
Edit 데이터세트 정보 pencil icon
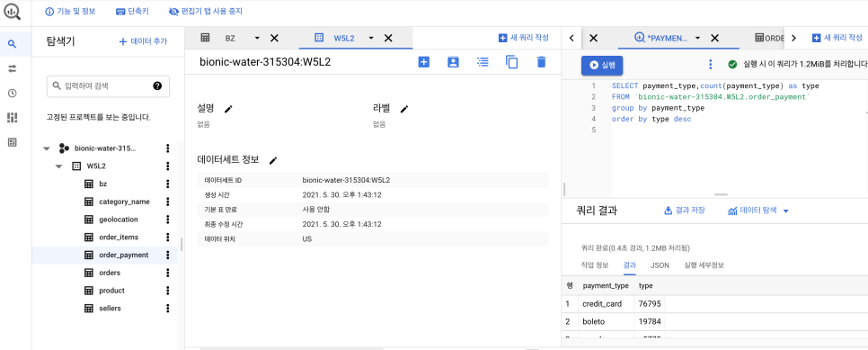pos(273,160)
